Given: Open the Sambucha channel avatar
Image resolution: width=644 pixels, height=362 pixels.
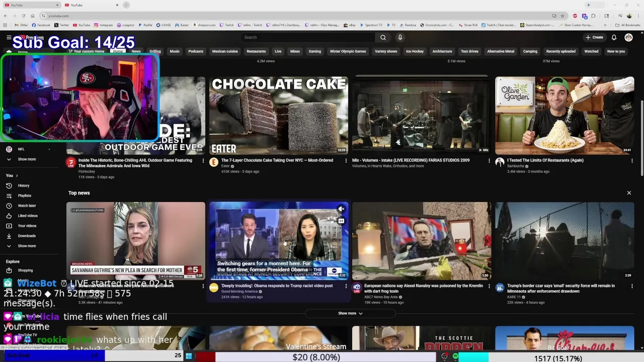Looking at the screenshot, I should [500, 162].
